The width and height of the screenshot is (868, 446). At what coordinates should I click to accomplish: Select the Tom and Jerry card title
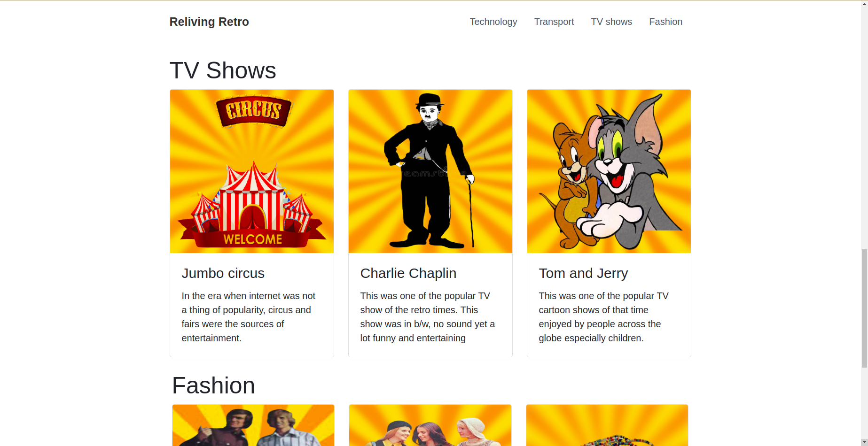click(583, 273)
